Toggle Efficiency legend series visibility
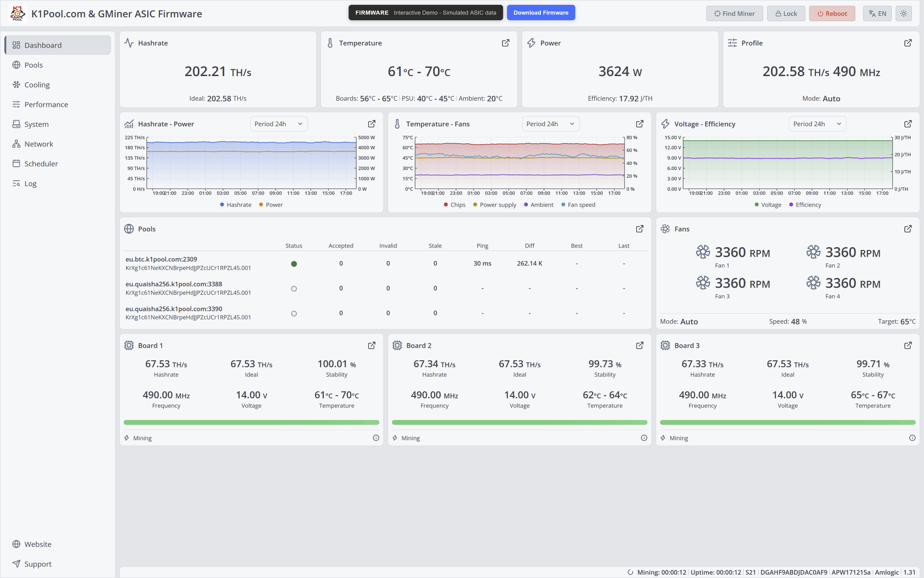Image resolution: width=924 pixels, height=578 pixels. click(x=805, y=205)
